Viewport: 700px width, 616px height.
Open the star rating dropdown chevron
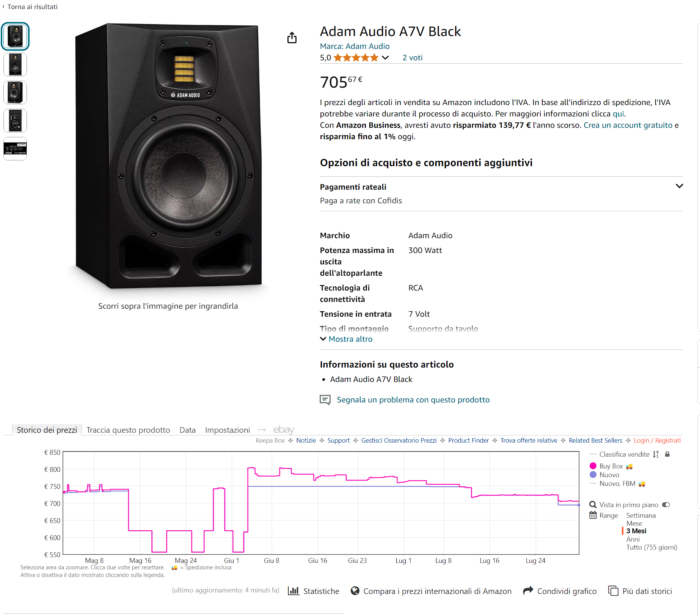pyautogui.click(x=385, y=58)
